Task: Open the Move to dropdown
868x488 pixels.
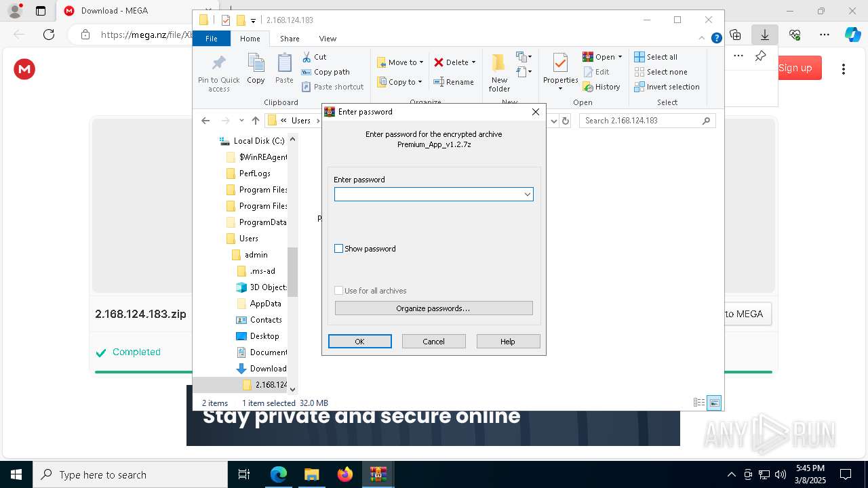Action: [400, 62]
